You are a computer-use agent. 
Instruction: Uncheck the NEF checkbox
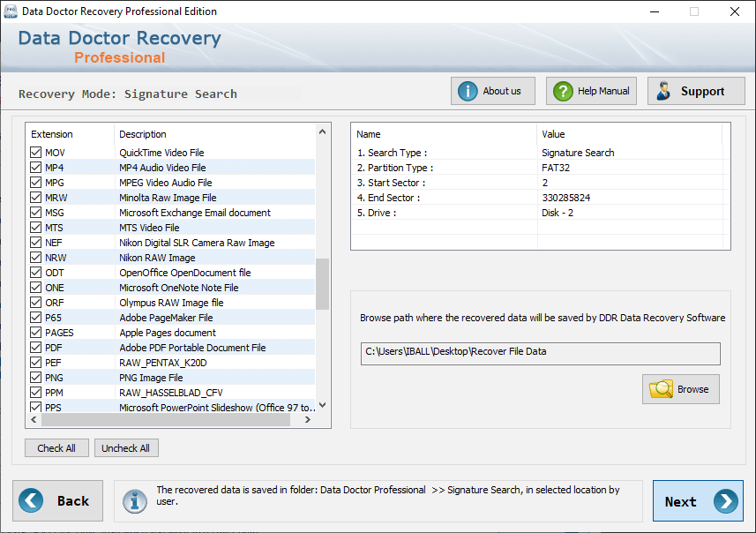(35, 242)
